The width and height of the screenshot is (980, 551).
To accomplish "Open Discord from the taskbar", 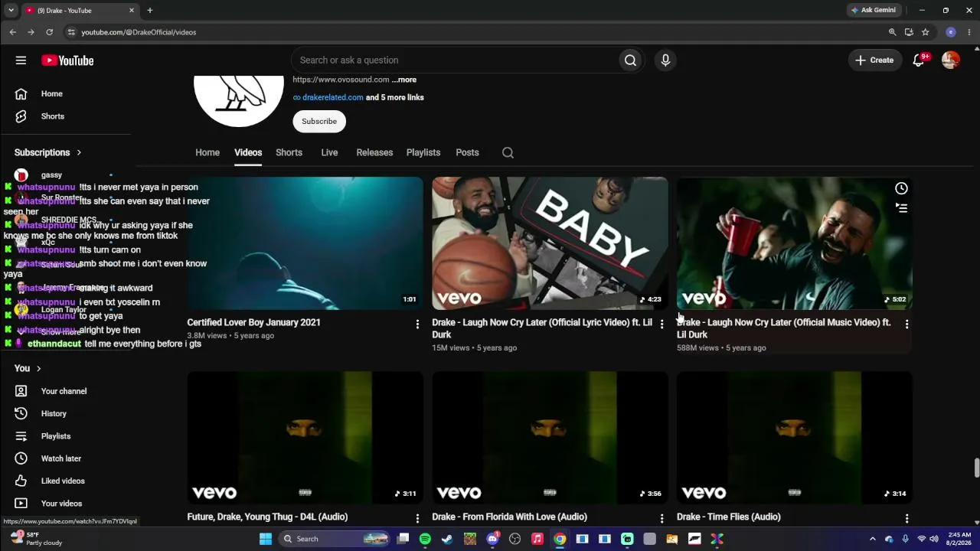I will [492, 539].
